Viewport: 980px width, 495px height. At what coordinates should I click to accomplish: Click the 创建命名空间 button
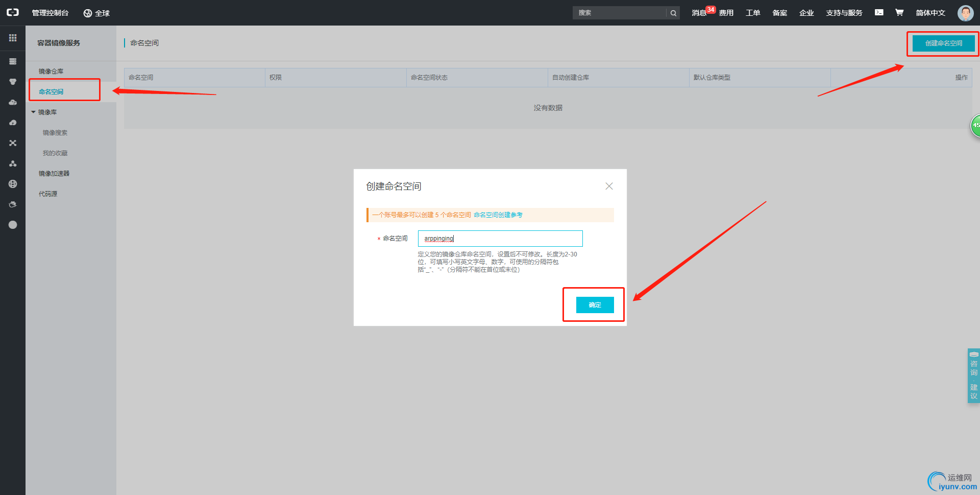(944, 43)
